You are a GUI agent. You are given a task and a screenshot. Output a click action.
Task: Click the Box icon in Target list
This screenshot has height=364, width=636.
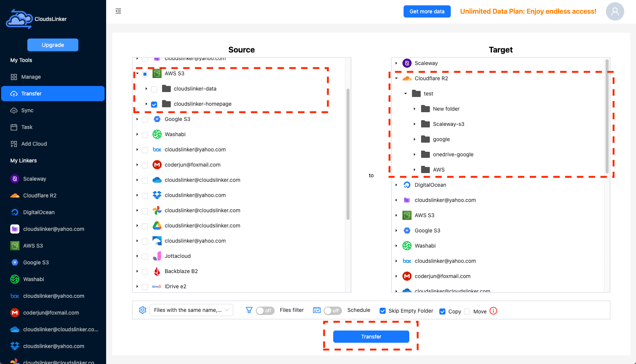[x=407, y=261]
